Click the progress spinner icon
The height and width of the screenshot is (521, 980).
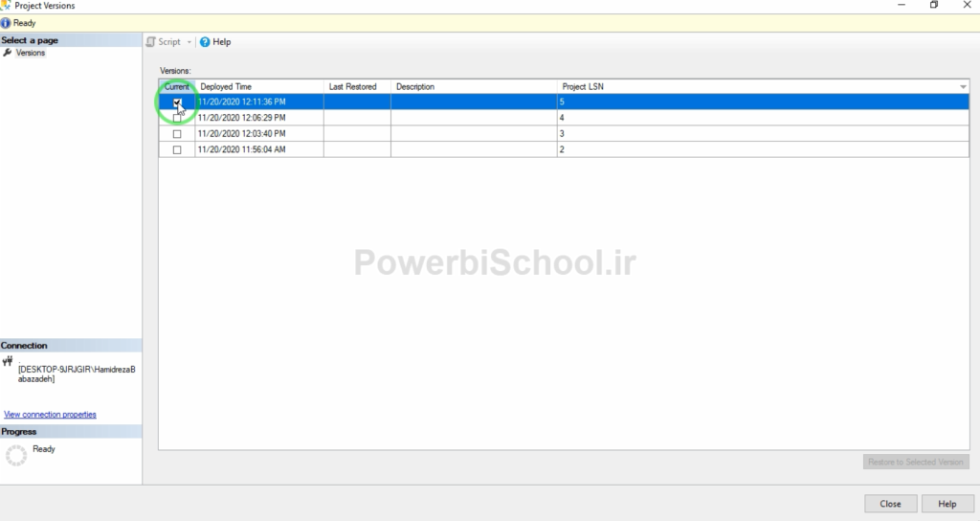(15, 456)
